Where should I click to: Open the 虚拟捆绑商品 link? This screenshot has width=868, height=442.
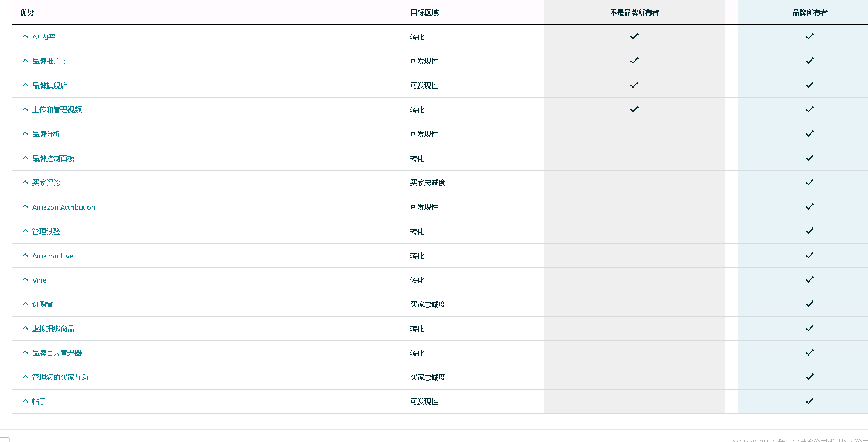(53, 329)
